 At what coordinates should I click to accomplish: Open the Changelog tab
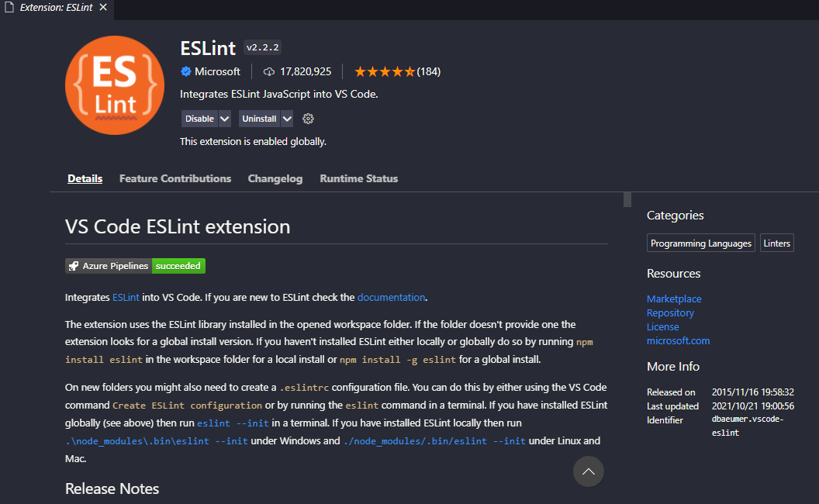[275, 178]
